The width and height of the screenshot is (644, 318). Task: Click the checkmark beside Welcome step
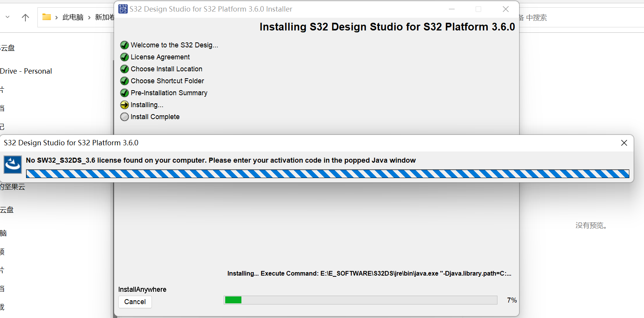pos(124,45)
